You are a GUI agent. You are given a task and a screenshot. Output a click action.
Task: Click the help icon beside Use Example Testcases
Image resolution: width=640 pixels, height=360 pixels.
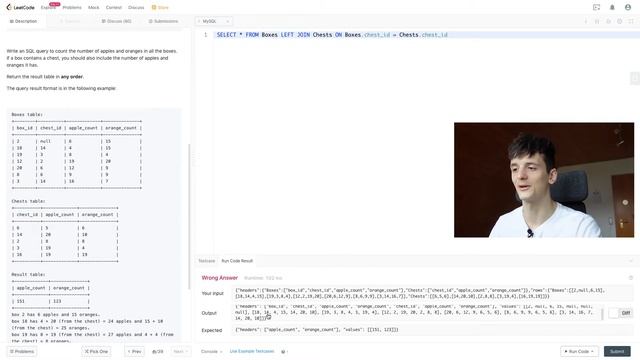(283, 351)
